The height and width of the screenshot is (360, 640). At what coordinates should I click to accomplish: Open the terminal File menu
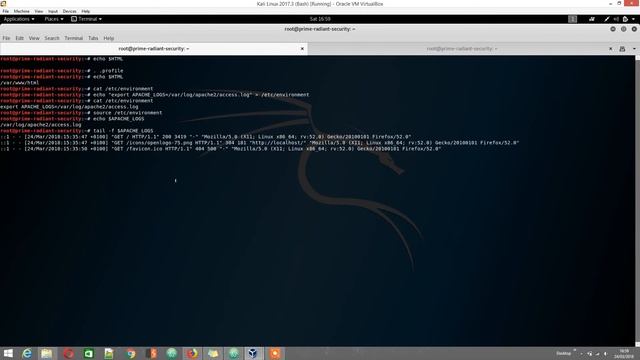pos(6,38)
